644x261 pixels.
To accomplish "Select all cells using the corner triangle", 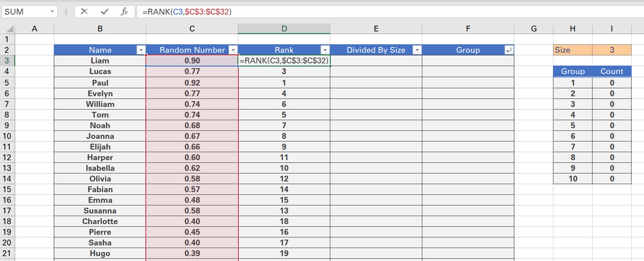I will [9, 28].
